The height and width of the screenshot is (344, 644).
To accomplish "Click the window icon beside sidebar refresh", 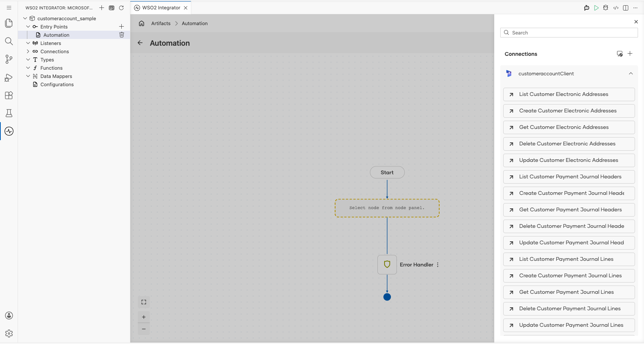I will click(x=112, y=8).
